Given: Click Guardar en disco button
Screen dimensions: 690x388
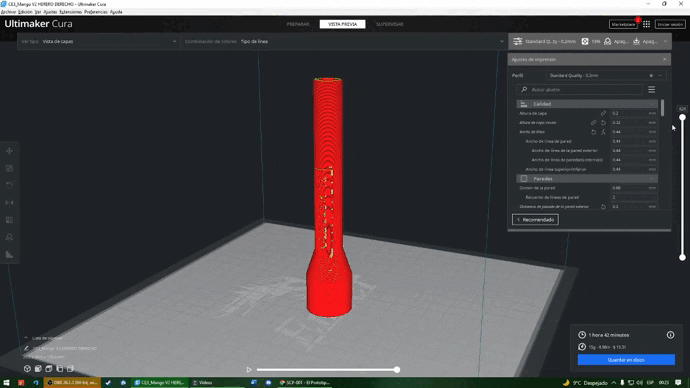Looking at the screenshot, I should 626,360.
